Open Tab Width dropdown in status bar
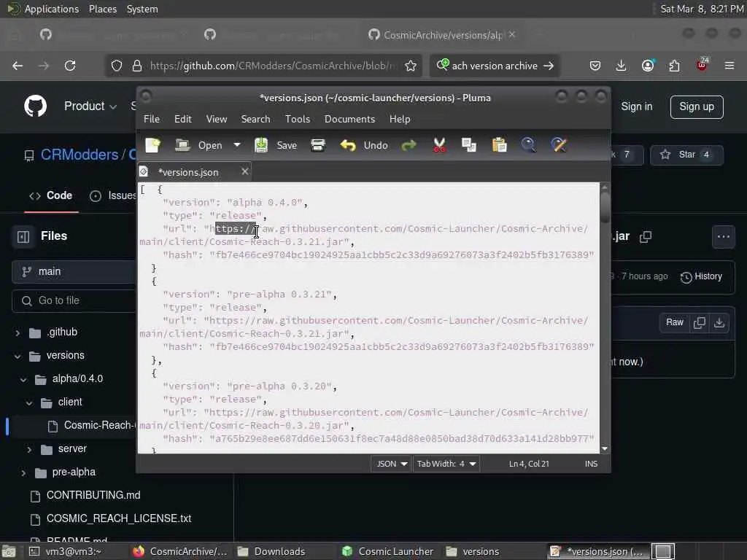The width and height of the screenshot is (747, 560). (x=446, y=464)
